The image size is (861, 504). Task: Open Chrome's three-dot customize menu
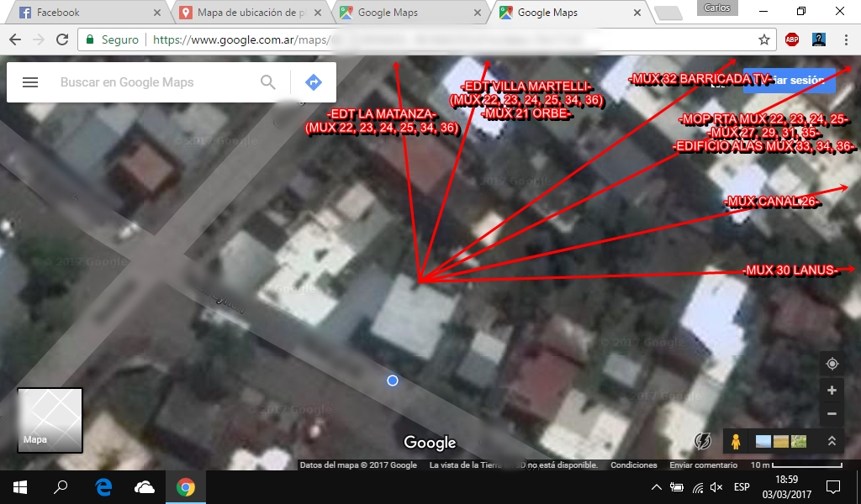click(x=844, y=39)
